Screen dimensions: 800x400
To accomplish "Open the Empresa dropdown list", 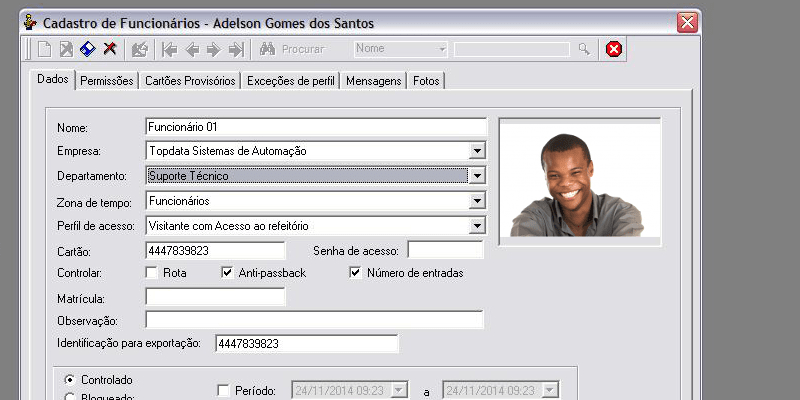I will (477, 151).
